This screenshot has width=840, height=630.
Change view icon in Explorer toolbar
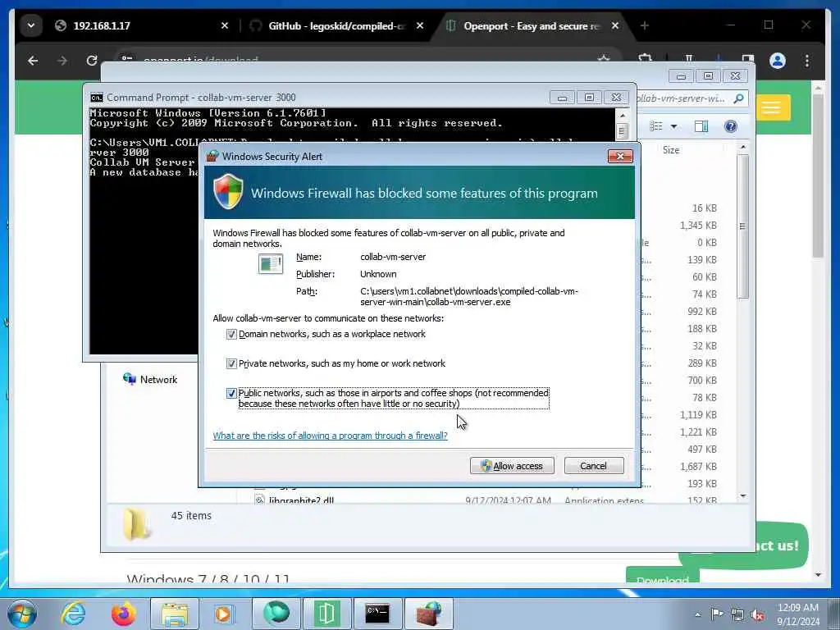tap(656, 126)
